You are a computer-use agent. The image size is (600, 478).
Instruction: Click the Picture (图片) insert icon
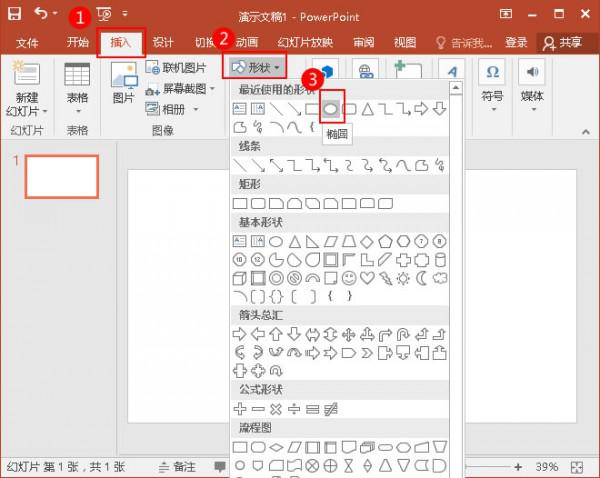[123, 84]
